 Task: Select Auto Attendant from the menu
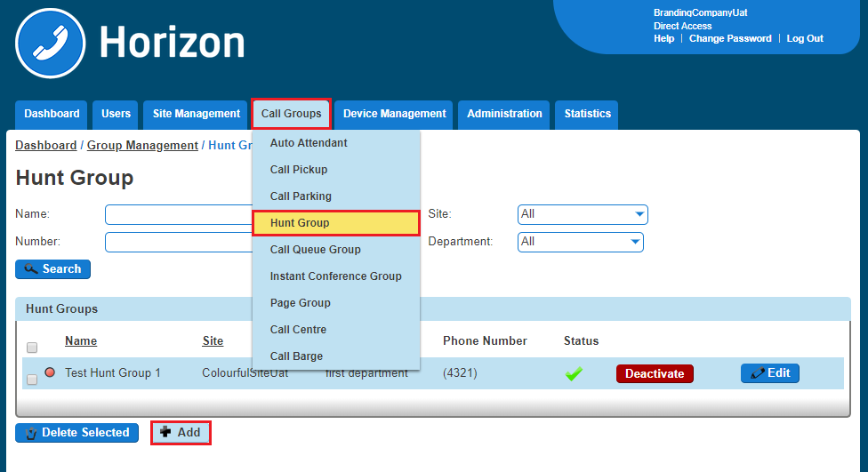[x=336, y=143]
